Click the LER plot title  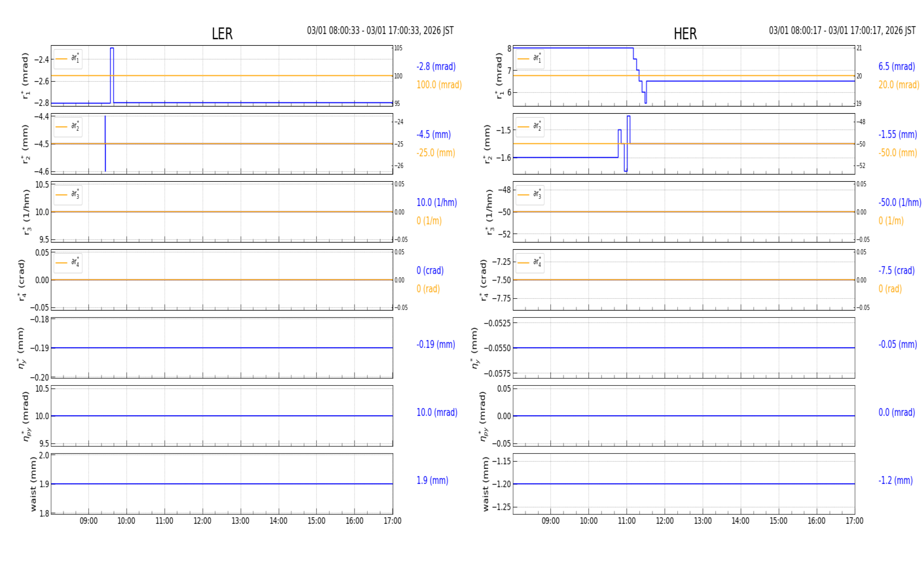point(222,34)
